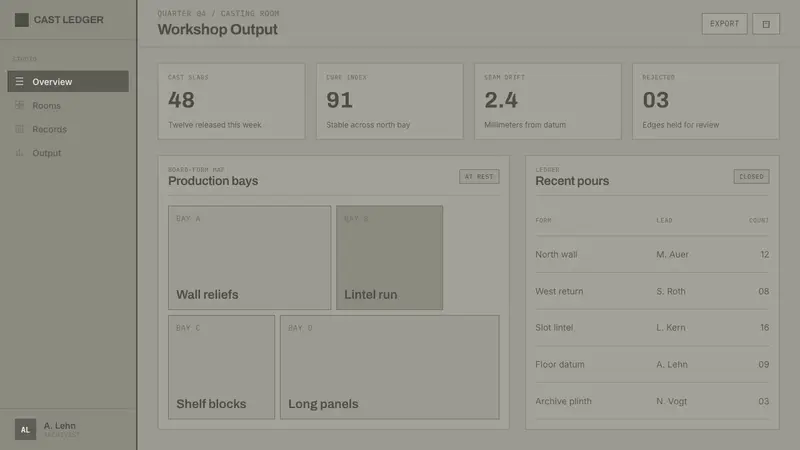Screen dimensions: 800x450
Task: Click lead name N. Vogt
Action: tap(671, 401)
